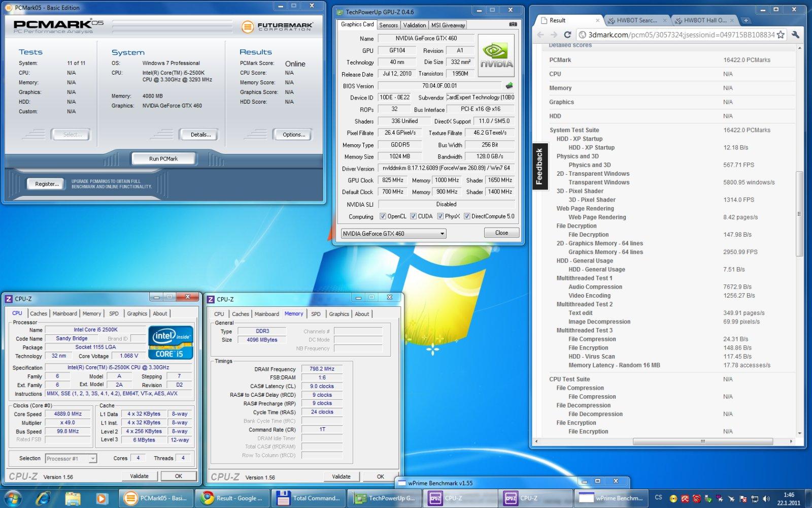Image resolution: width=812 pixels, height=508 pixels.
Task: Click Chrome's forward arrow
Action: coord(554,35)
